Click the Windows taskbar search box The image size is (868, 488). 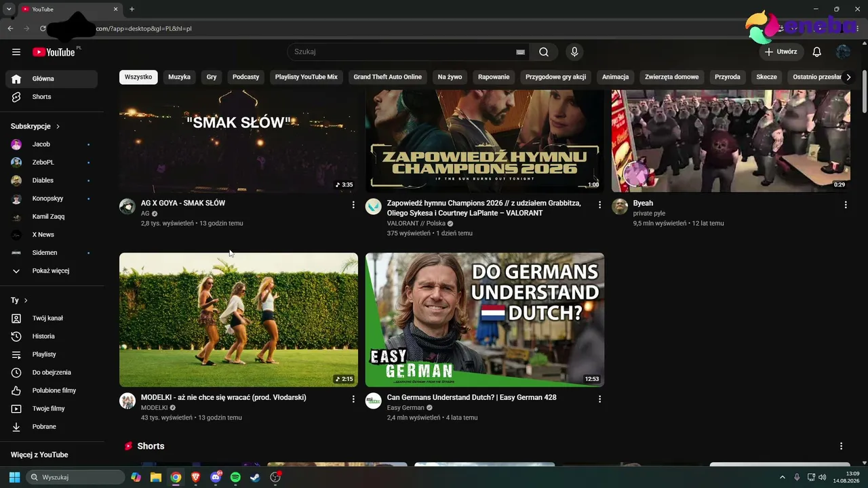(x=75, y=477)
